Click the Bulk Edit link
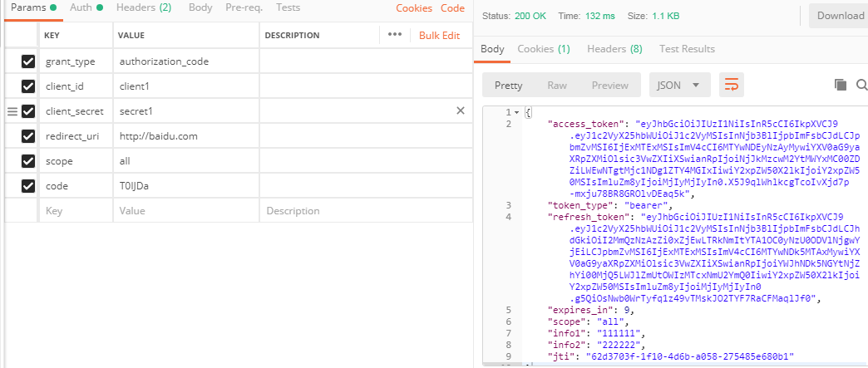This screenshot has width=868, height=368. pos(440,36)
